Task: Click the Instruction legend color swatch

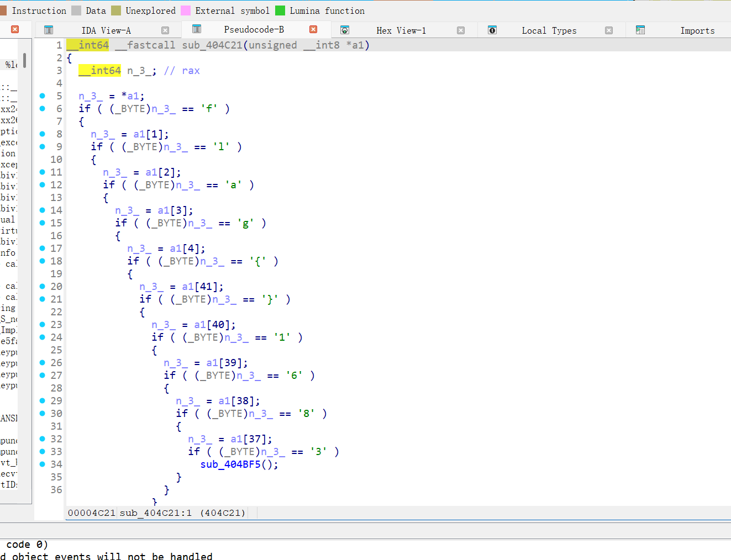Action: (x=3, y=10)
